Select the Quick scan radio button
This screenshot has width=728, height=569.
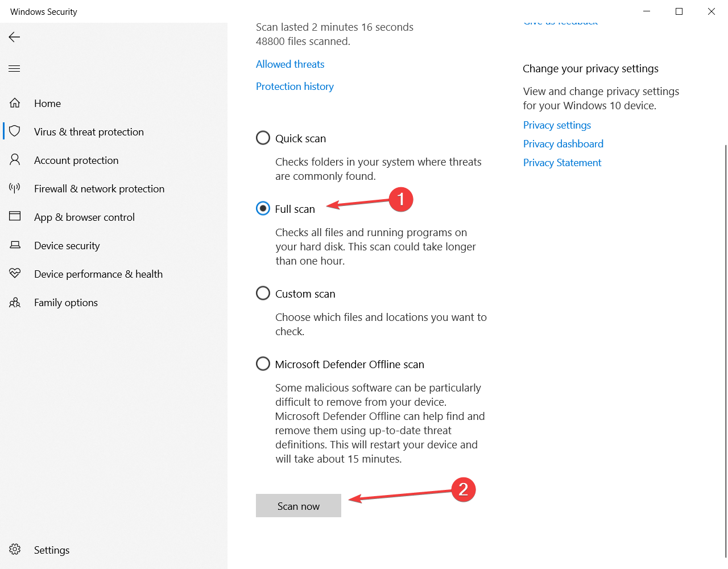coord(263,138)
